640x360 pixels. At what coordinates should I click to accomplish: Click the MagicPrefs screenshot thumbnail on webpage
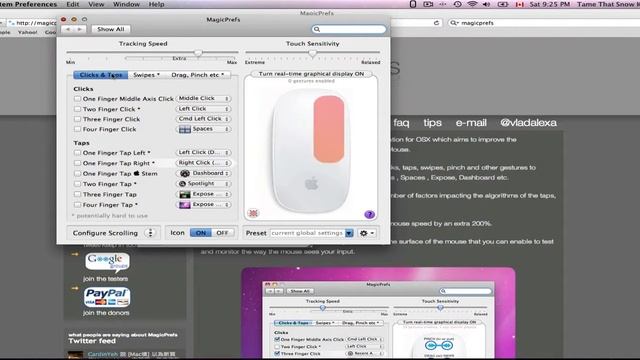coord(378,313)
